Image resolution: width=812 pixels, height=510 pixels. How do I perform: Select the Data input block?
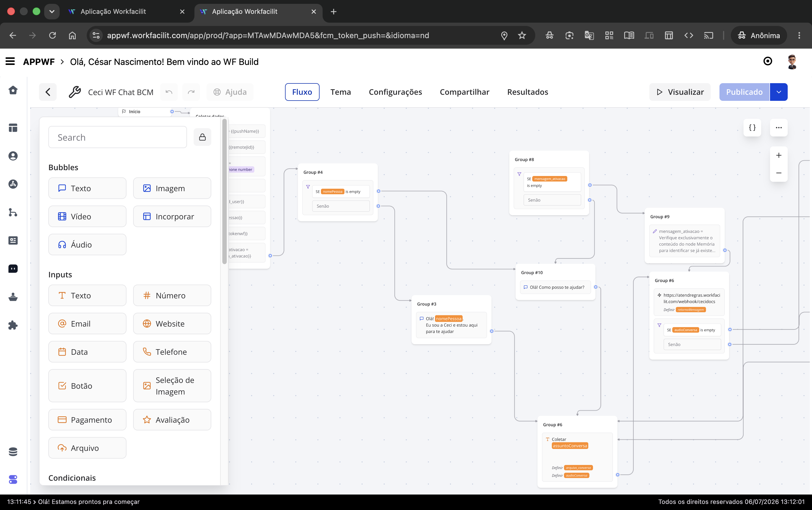coord(87,352)
